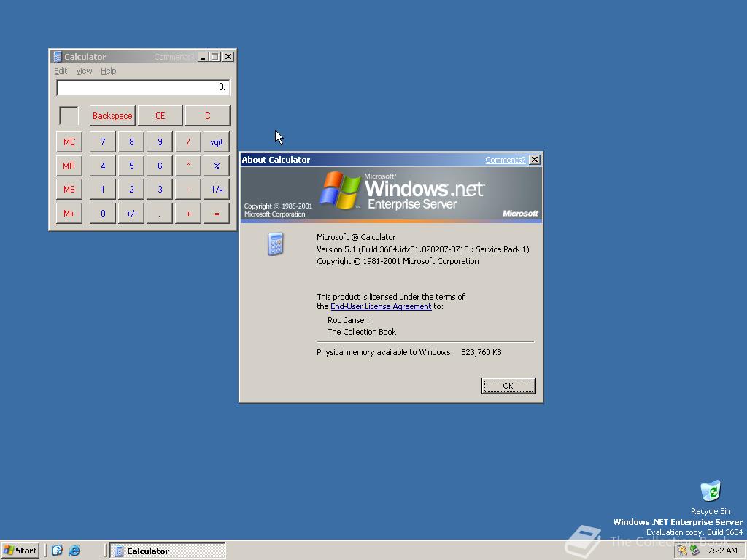Click the addition + key
The width and height of the screenshot is (747, 560).
(x=188, y=214)
